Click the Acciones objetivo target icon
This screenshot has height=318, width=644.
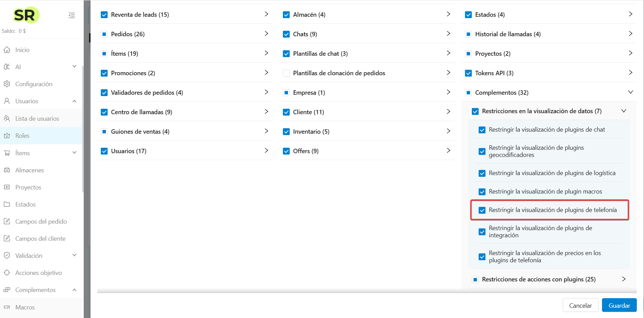click(7, 273)
